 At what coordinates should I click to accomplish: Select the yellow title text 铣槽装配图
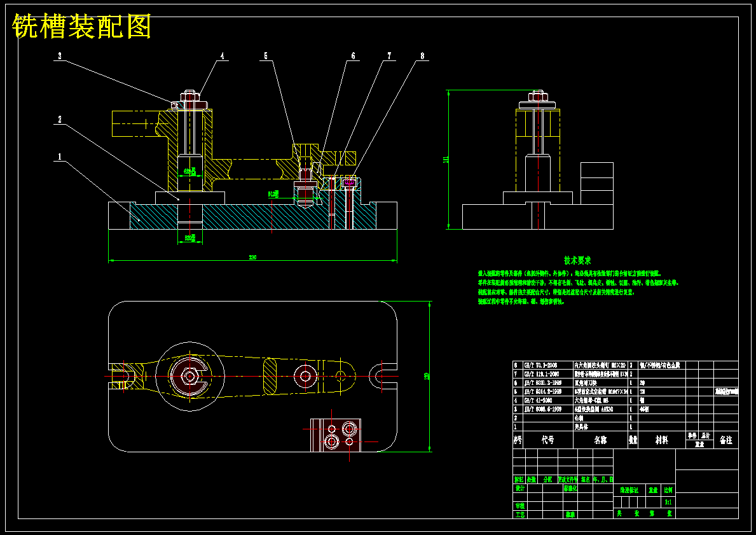(x=82, y=26)
